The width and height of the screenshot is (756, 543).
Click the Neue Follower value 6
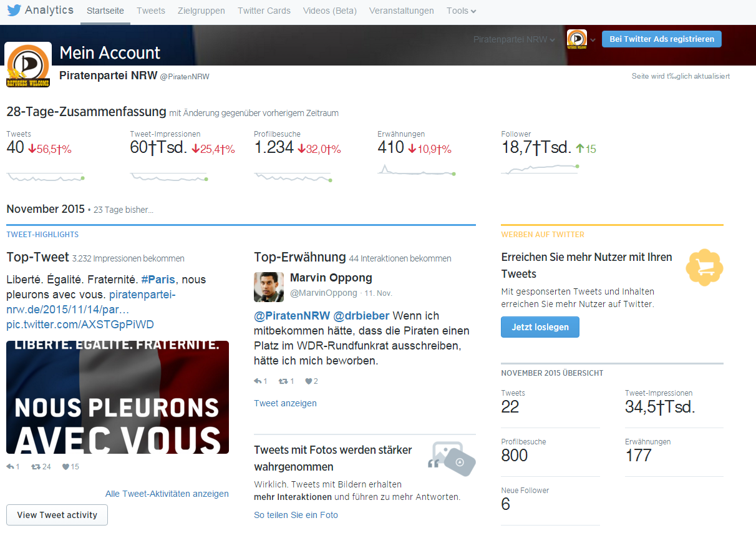(506, 504)
